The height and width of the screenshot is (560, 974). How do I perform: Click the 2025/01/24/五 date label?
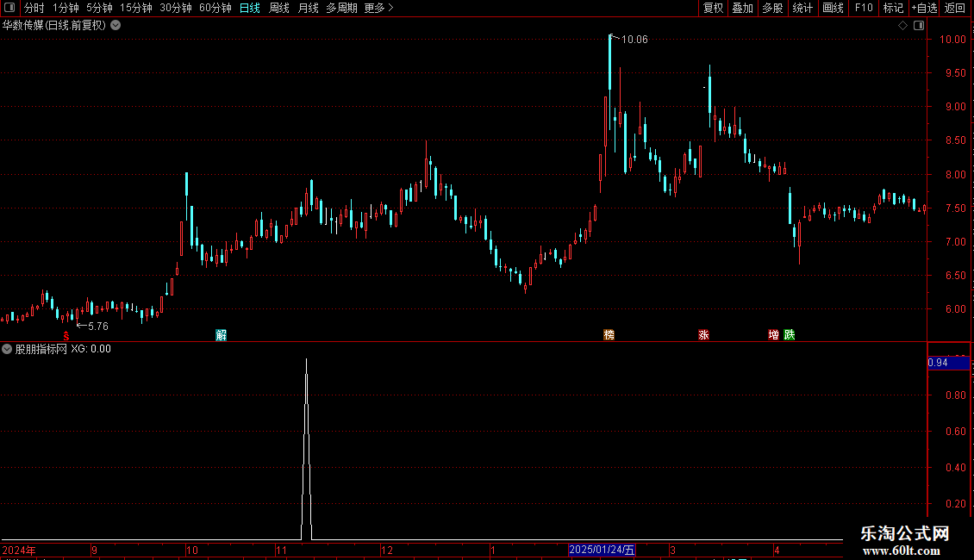coord(602,550)
